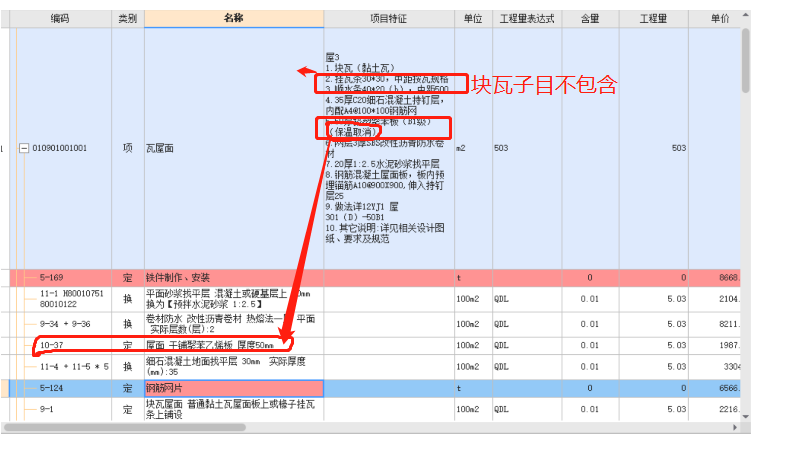
Task: Select the 平面砂浆找平层 name cell
Action: [x=234, y=299]
